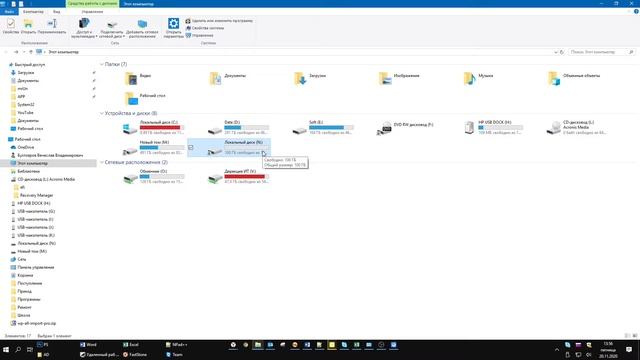Viewport: 640px width, 360px height.
Task: Open Доступ к мультимедиа ribbon dropdown
Action: pyautogui.click(x=84, y=28)
